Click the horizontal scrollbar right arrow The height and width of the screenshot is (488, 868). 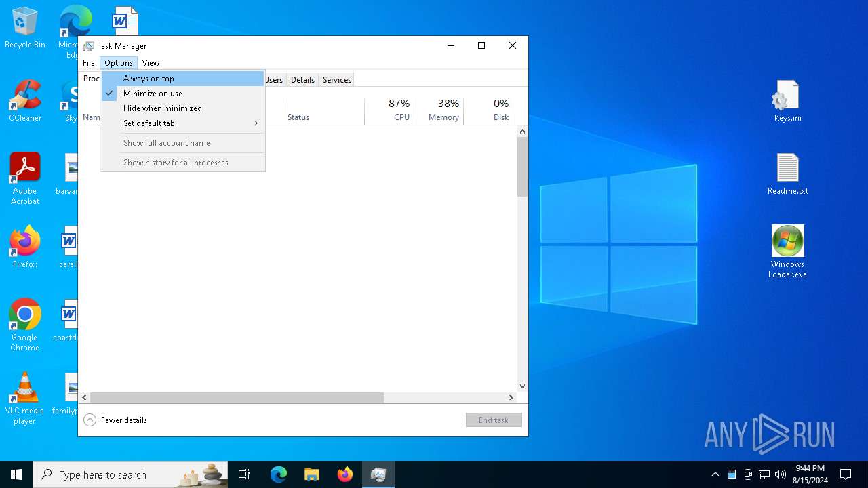pos(511,398)
